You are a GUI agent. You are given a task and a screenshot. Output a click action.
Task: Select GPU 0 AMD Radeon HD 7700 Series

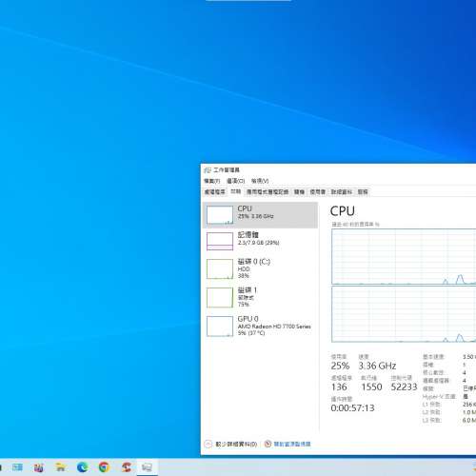(260, 326)
